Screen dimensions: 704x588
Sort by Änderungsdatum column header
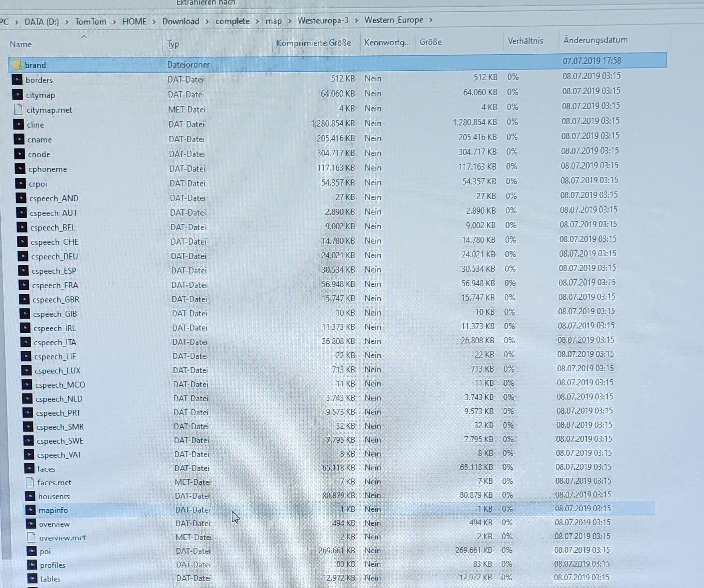pos(595,40)
